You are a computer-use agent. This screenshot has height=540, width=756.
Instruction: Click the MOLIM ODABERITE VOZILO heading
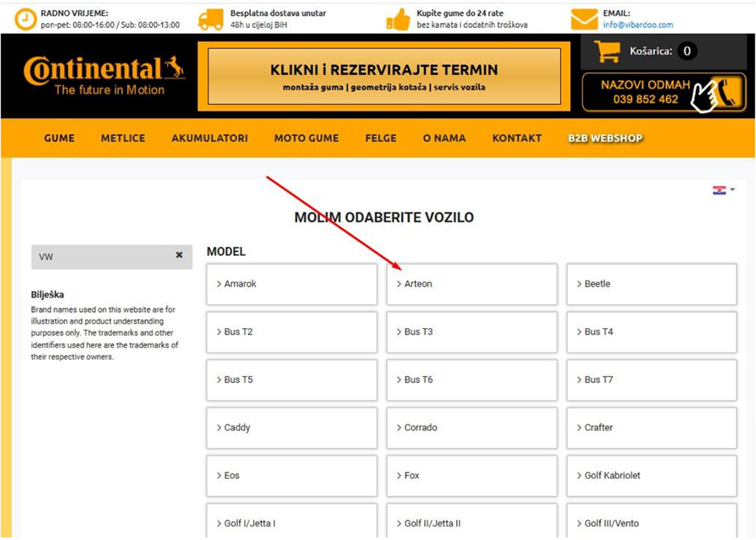pos(384,217)
